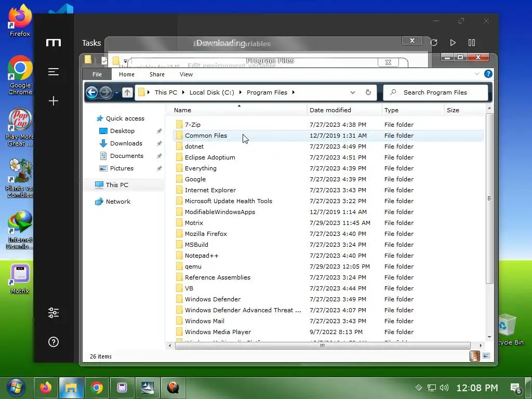Click the horizontal scrollbar thumb in file list
The width and height of the screenshot is (532, 399).
[x=322, y=345]
